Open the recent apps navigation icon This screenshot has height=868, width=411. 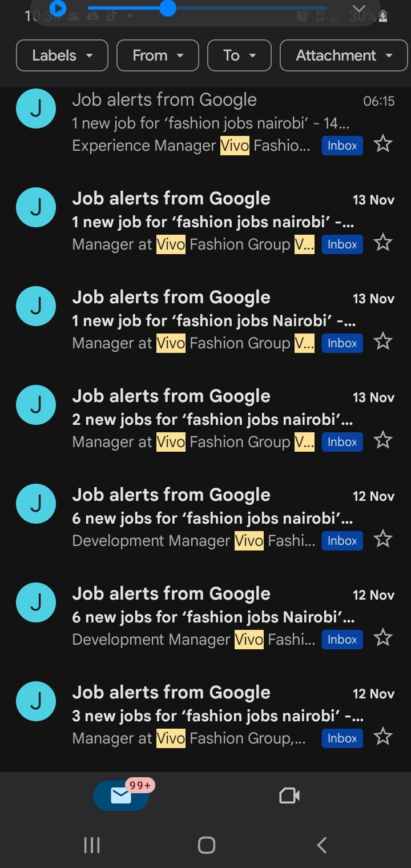pyautogui.click(x=91, y=845)
